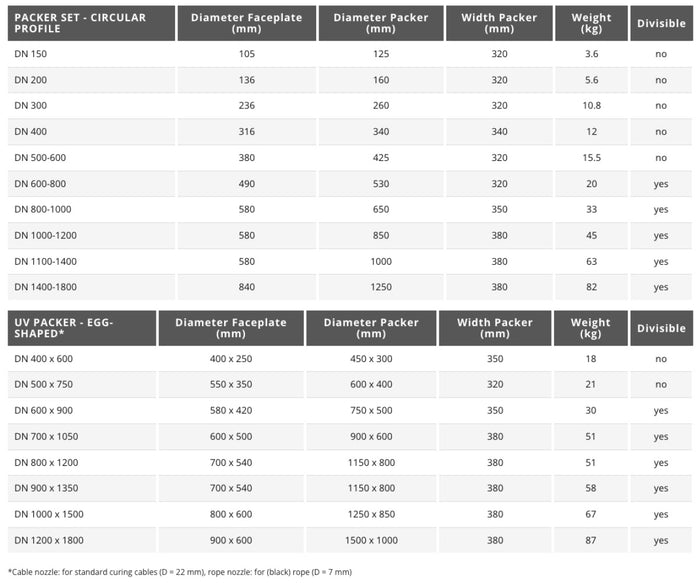Click the egg-shaped table's Divisible header
This screenshot has width=700, height=583.
[x=661, y=328]
